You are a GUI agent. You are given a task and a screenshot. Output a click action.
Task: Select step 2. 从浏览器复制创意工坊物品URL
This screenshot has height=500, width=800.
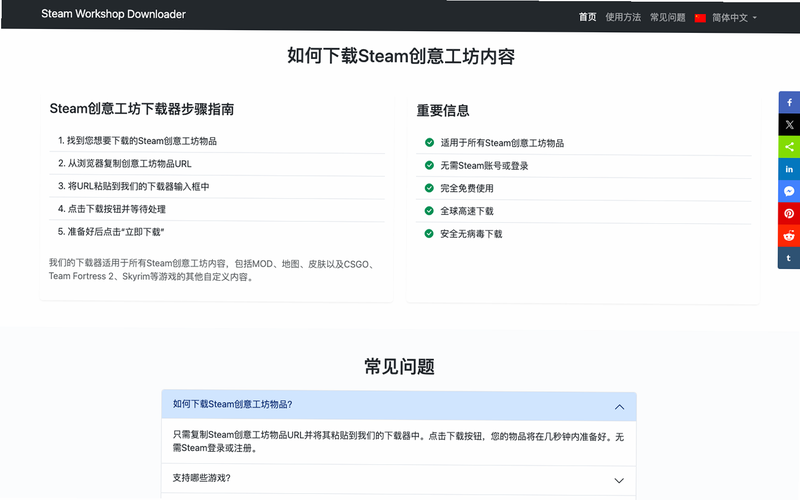tap(217, 164)
